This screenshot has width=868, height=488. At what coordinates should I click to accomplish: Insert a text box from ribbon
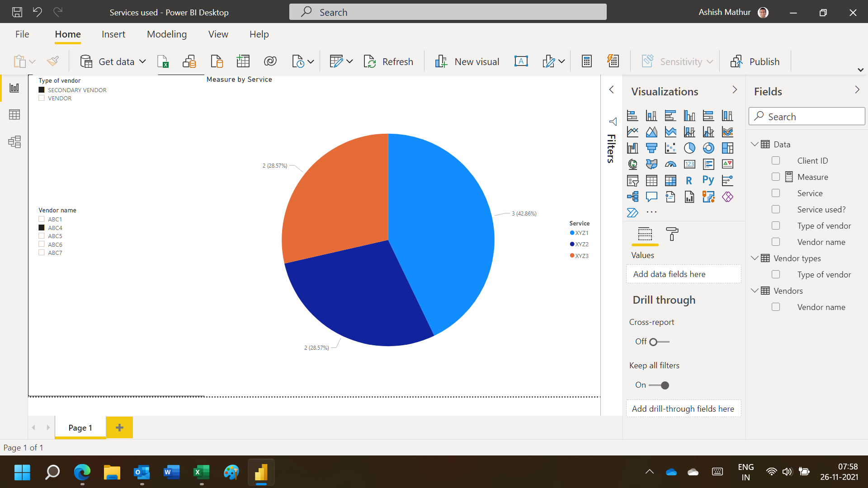521,61
